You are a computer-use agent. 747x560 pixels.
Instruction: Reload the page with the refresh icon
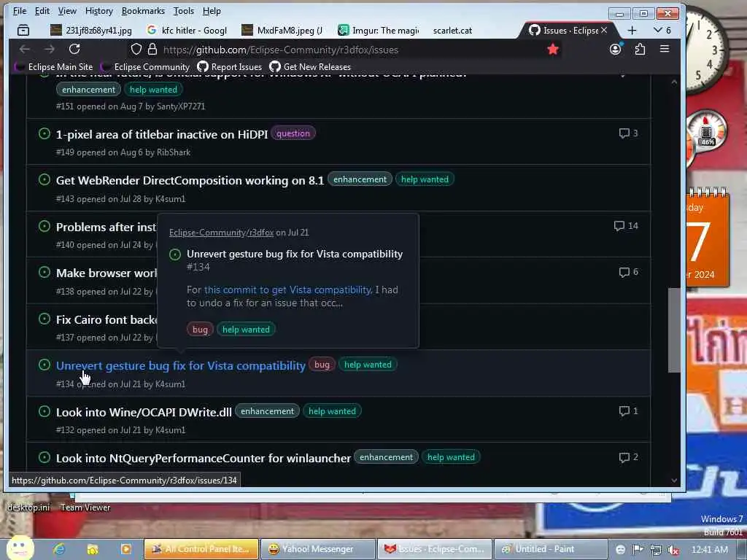point(74,49)
